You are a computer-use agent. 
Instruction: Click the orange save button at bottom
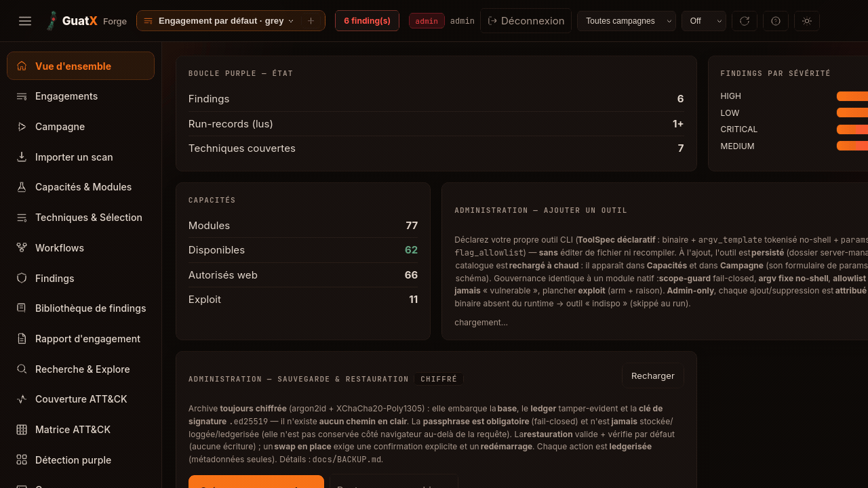(256, 482)
